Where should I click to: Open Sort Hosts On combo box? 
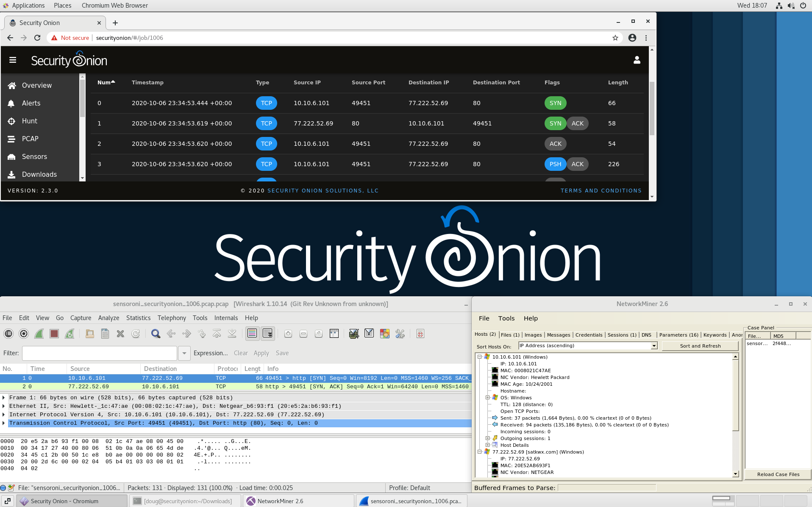[588, 346]
